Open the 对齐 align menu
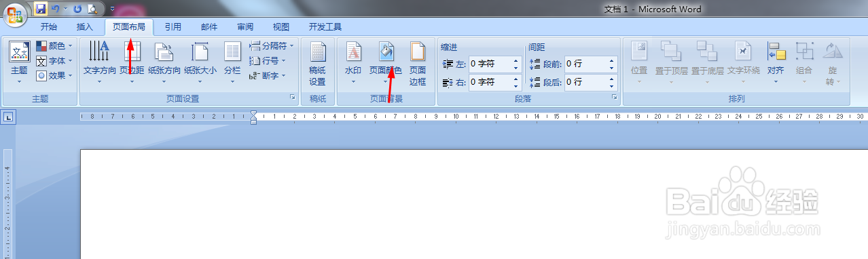This screenshot has width=868, height=259. click(x=776, y=62)
